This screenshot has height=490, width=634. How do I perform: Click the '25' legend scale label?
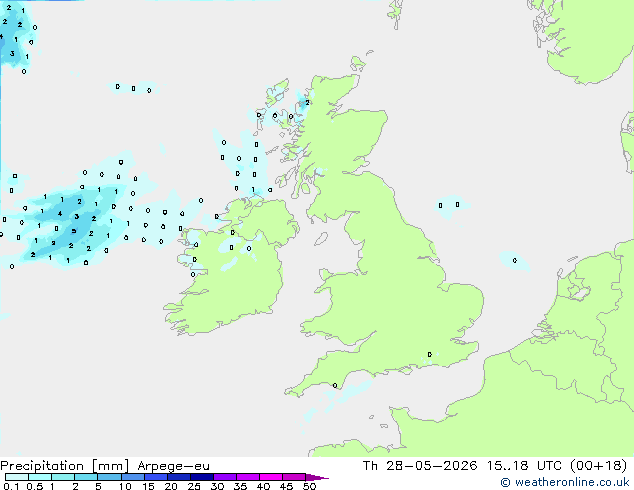click(194, 486)
